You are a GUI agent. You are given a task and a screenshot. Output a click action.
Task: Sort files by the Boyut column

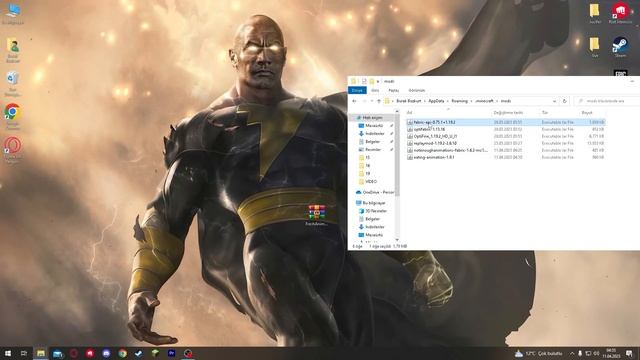(587, 113)
